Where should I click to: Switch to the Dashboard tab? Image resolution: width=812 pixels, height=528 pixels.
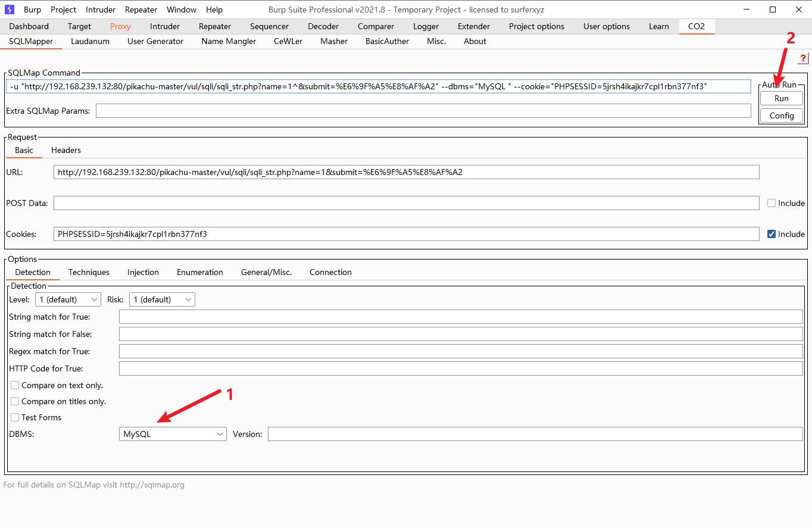pyautogui.click(x=29, y=26)
